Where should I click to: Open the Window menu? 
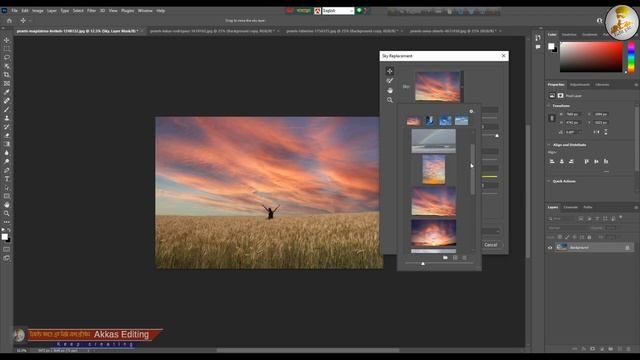(145, 11)
